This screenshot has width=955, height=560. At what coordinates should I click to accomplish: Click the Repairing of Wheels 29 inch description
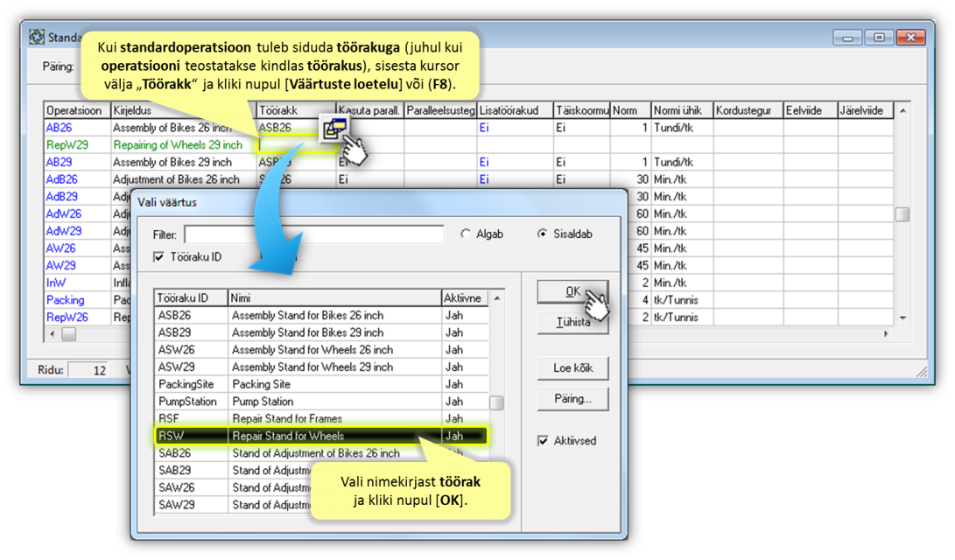178,145
